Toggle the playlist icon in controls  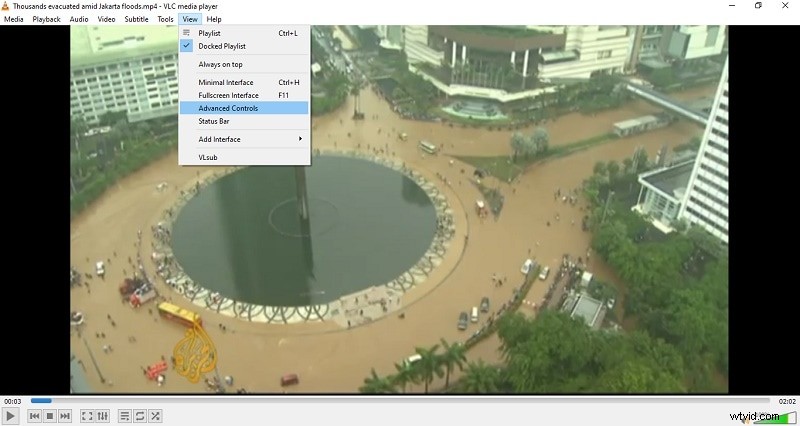pyautogui.click(x=124, y=416)
